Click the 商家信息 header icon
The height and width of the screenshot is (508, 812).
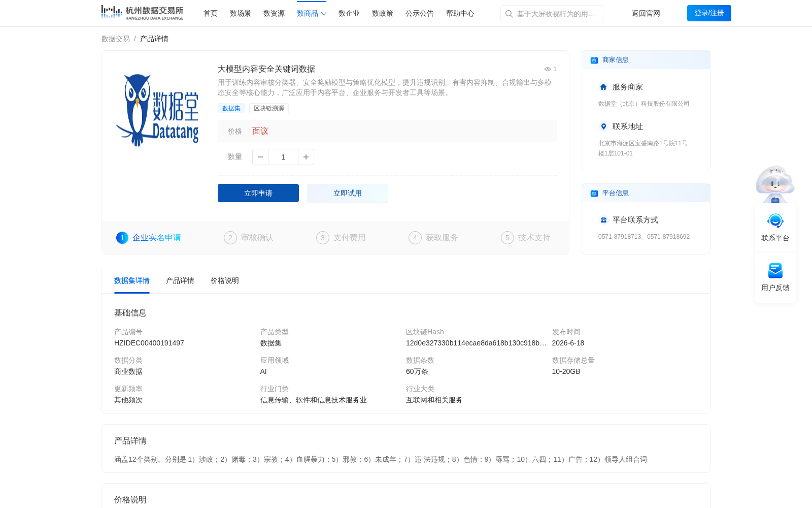594,60
